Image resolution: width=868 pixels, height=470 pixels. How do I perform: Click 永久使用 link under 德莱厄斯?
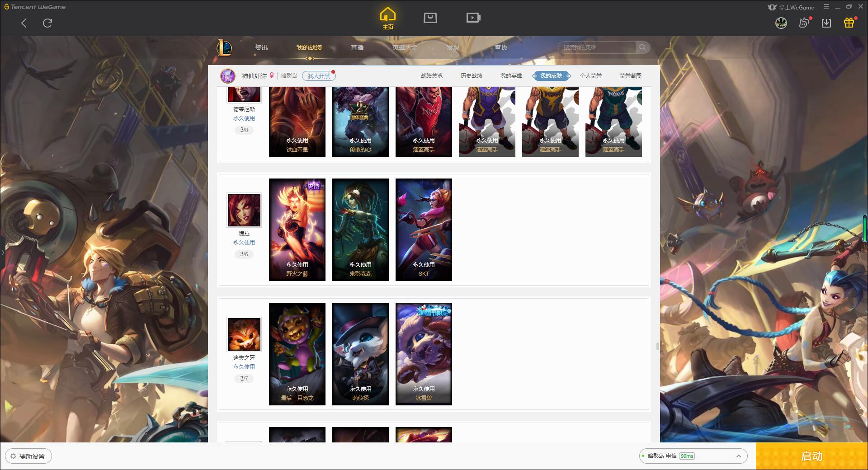244,118
